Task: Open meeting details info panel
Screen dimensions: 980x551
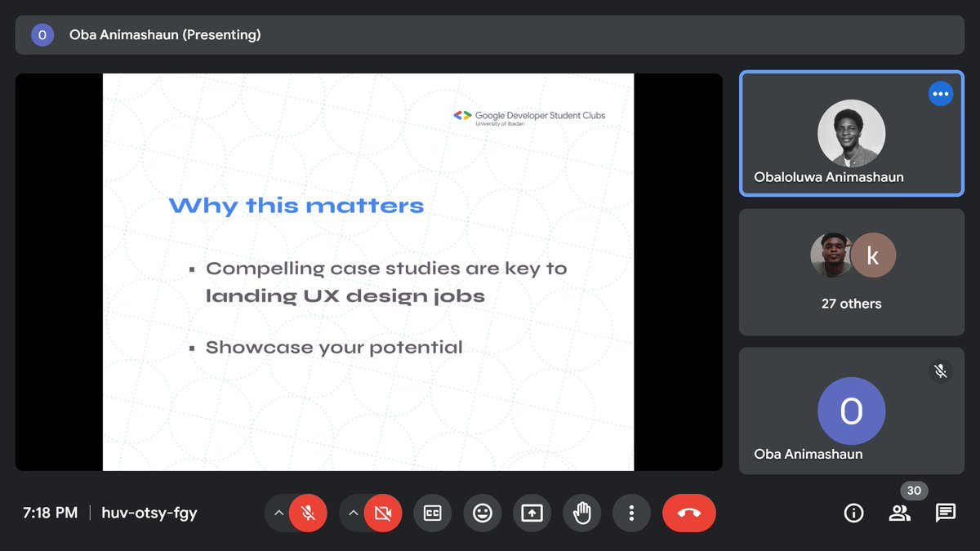Action: pyautogui.click(x=853, y=513)
